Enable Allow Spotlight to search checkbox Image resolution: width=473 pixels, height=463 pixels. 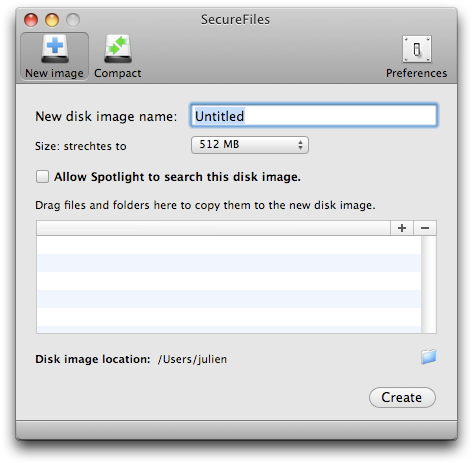42,177
